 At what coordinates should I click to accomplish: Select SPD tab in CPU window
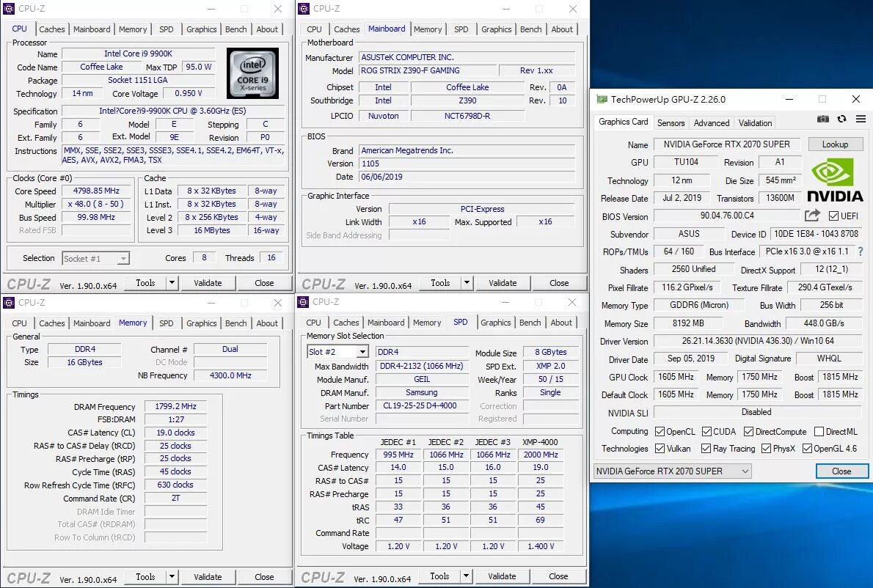(x=167, y=29)
